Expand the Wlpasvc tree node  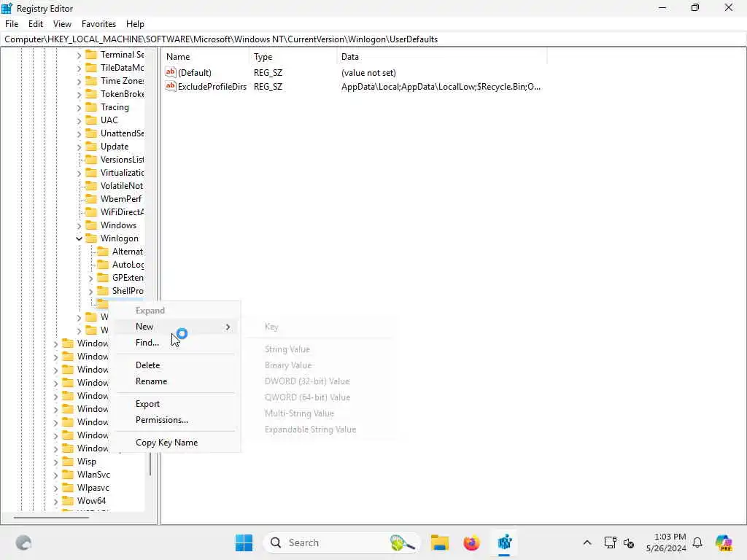pyautogui.click(x=55, y=488)
